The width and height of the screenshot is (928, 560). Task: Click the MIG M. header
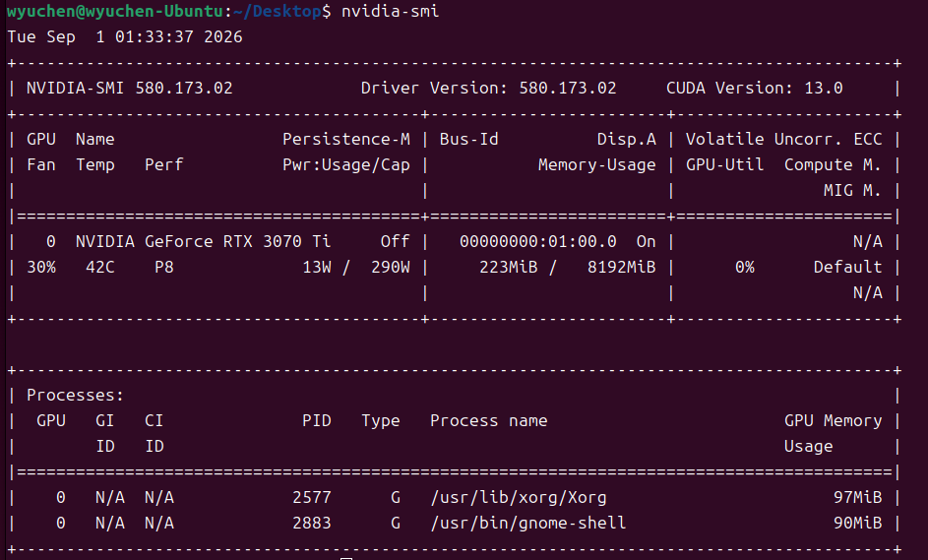pos(852,191)
